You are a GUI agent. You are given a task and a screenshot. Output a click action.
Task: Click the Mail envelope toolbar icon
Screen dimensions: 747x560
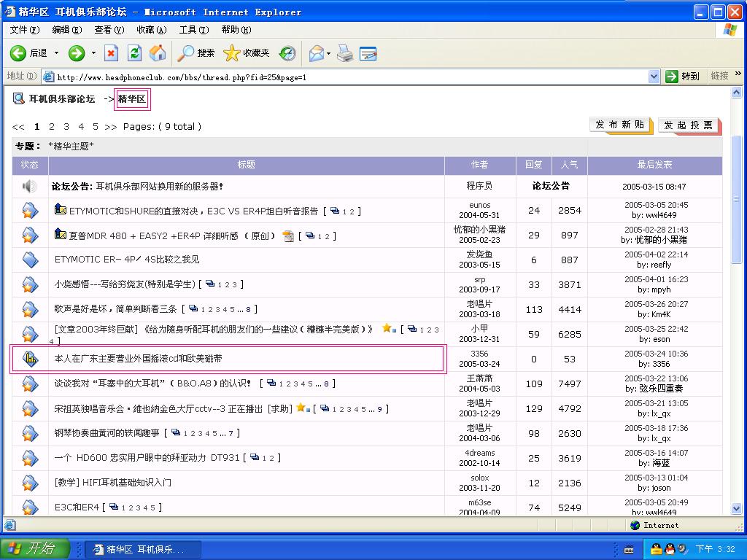317,52
